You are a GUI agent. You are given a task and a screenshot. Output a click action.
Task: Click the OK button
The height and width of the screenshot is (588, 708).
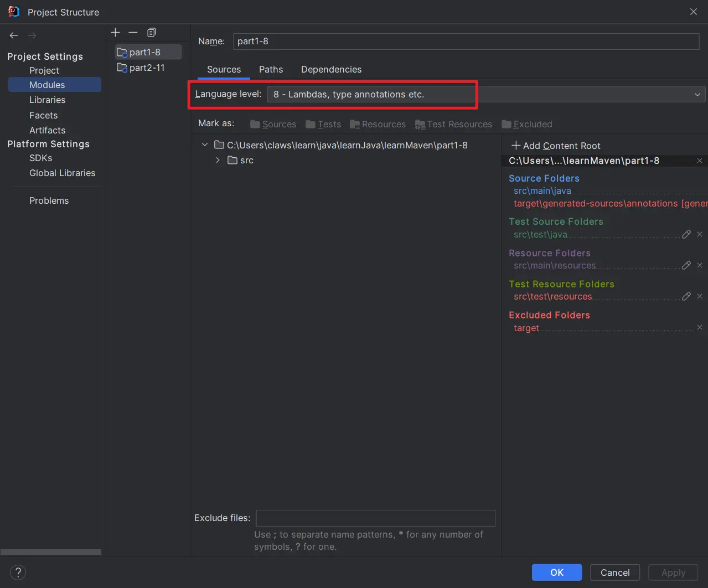pyautogui.click(x=556, y=572)
